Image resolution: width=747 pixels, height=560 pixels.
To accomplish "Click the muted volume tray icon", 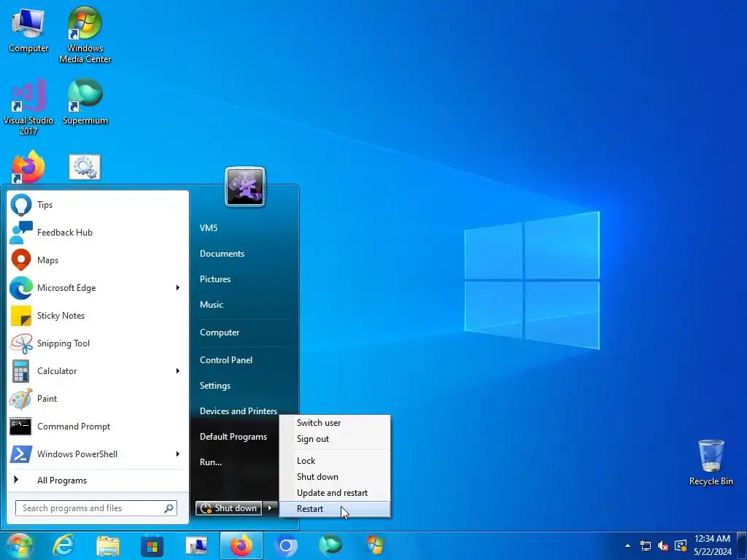I will [662, 545].
